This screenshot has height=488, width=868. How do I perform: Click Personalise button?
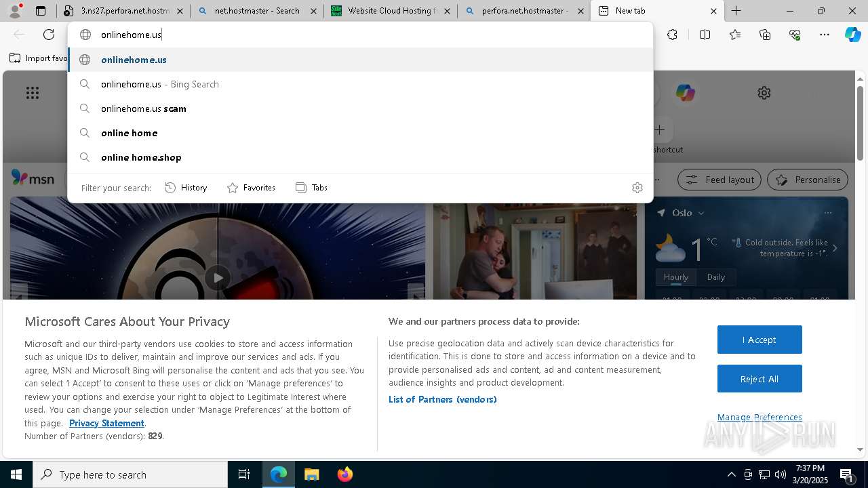click(x=808, y=180)
